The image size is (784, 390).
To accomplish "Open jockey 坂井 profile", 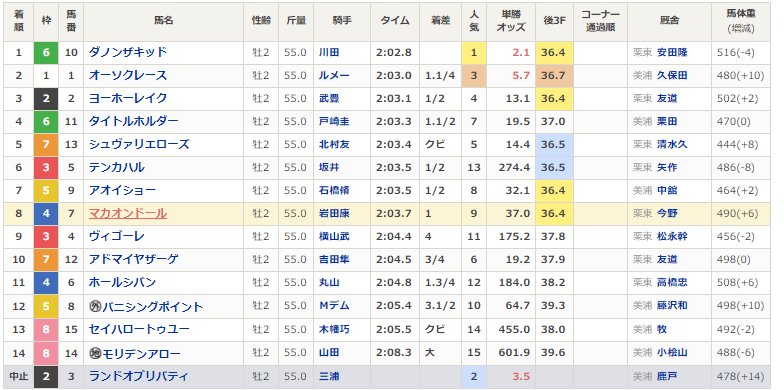I will point(329,168).
